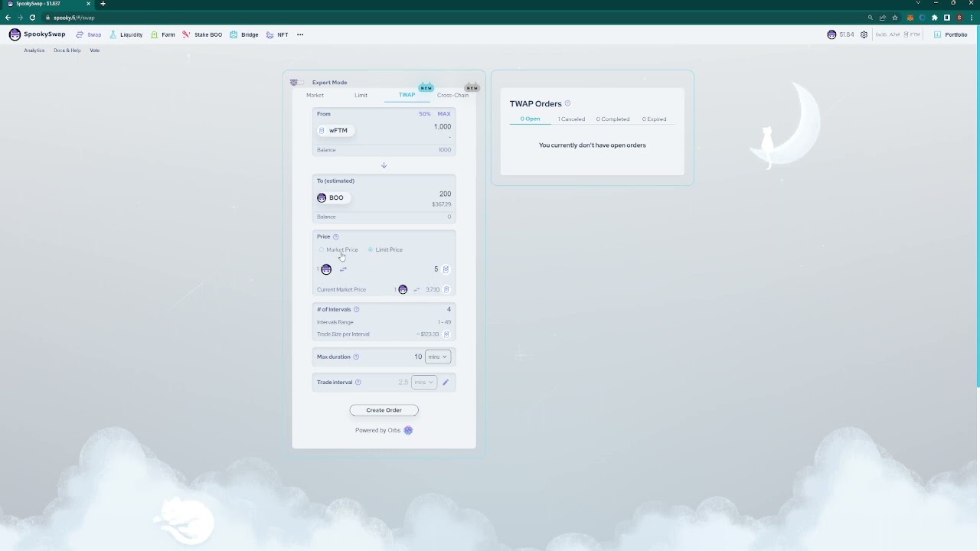Open the Max duration mins dropdown
Image resolution: width=980 pixels, height=551 pixels.
[x=438, y=357]
